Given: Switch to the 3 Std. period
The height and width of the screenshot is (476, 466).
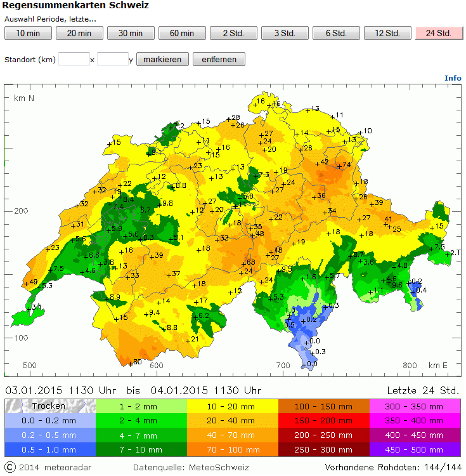Looking at the screenshot, I should [x=285, y=33].
